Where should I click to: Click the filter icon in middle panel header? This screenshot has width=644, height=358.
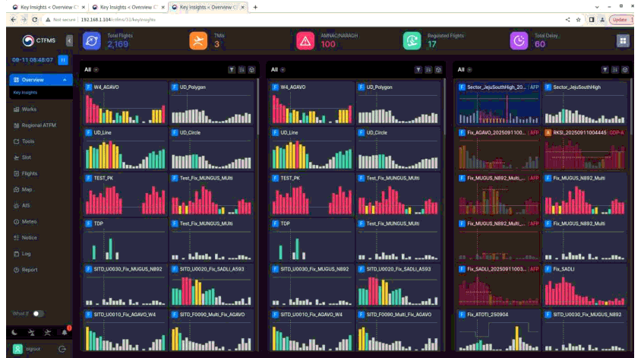click(418, 70)
